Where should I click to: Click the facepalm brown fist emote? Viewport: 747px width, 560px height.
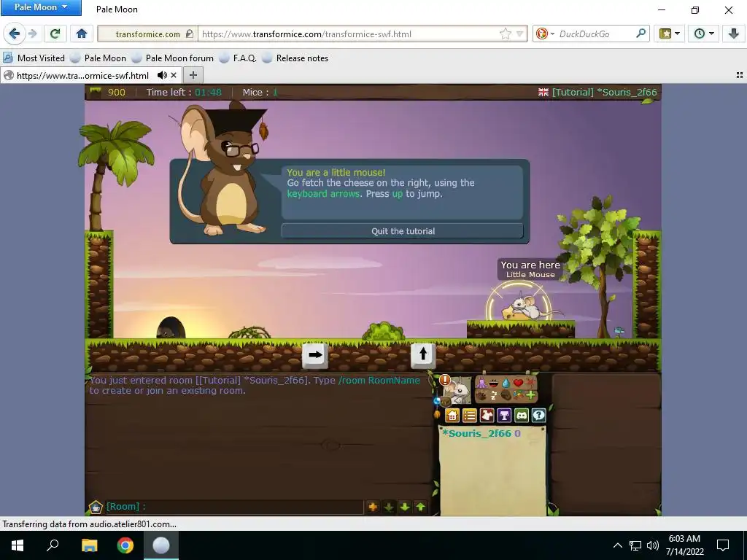click(506, 394)
